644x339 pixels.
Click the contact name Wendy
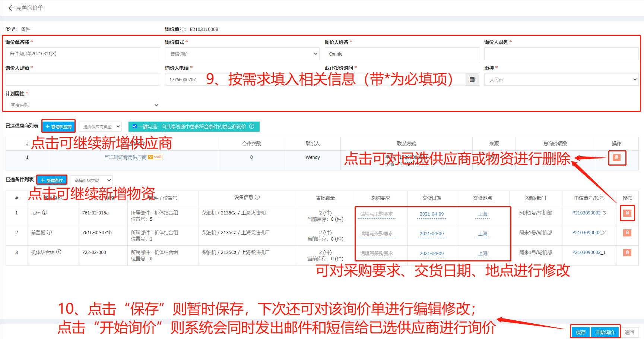313,157
